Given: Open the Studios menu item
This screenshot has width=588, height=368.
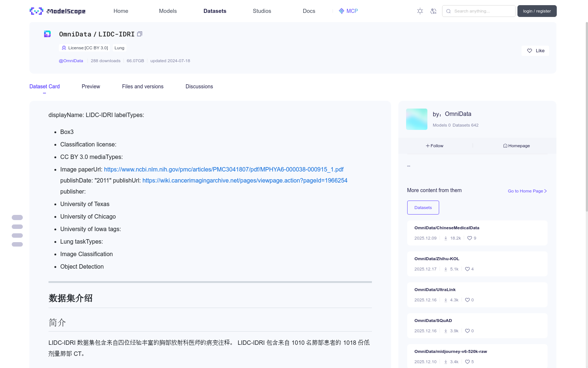Looking at the screenshot, I should pos(262,11).
